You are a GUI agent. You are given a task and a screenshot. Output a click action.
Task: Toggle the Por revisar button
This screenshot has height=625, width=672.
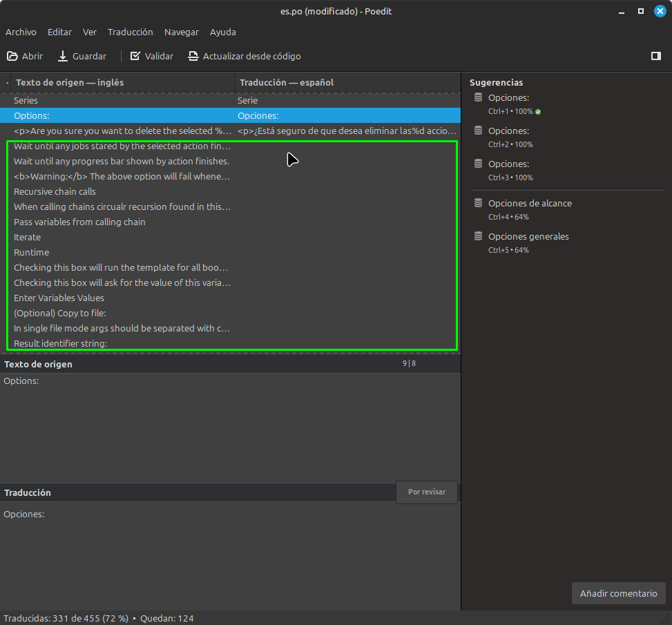[x=426, y=492]
